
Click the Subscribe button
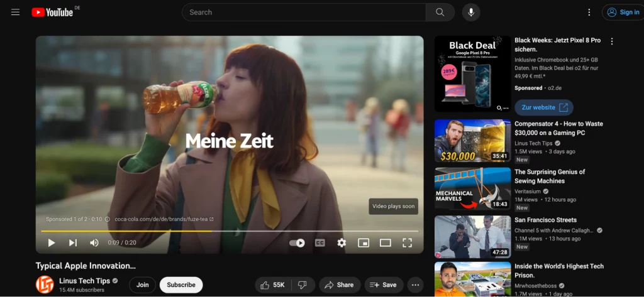(x=181, y=284)
